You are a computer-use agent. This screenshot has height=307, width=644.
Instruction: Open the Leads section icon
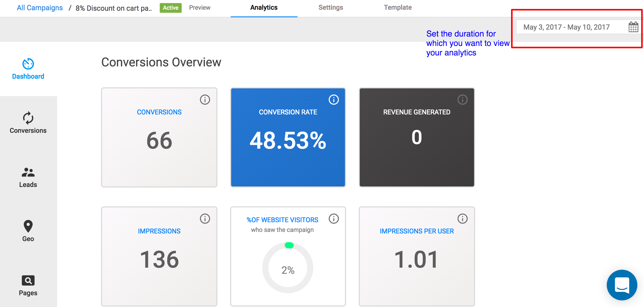pos(28,172)
